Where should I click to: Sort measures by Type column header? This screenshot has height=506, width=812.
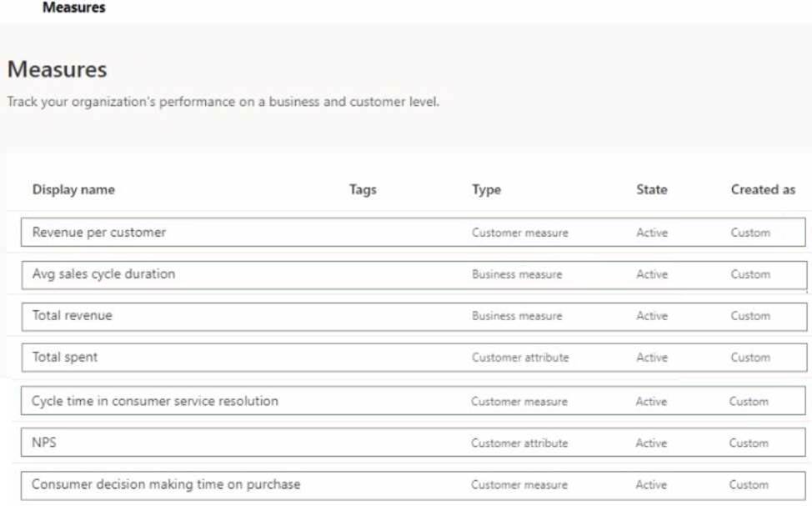tap(486, 189)
